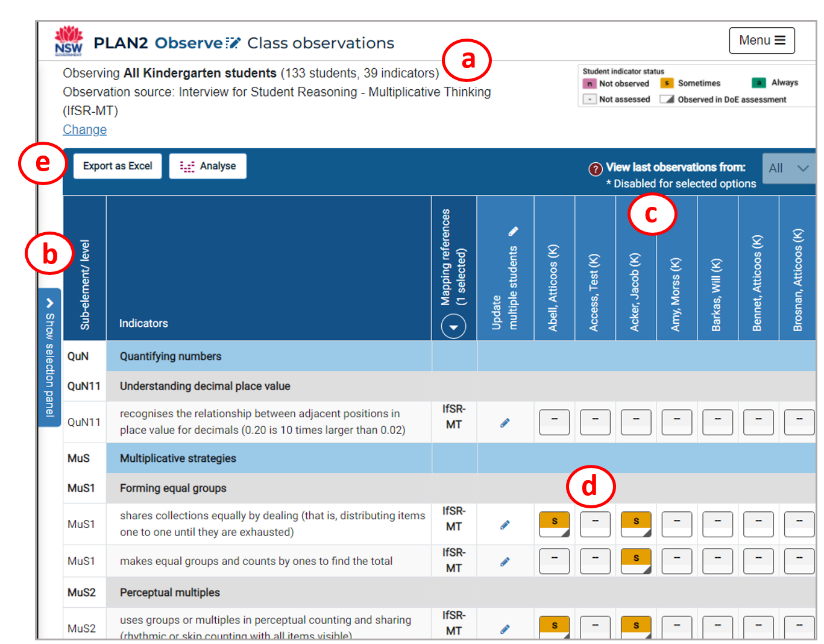Select the Brosnan, Atticoos (K) column header

(798, 268)
